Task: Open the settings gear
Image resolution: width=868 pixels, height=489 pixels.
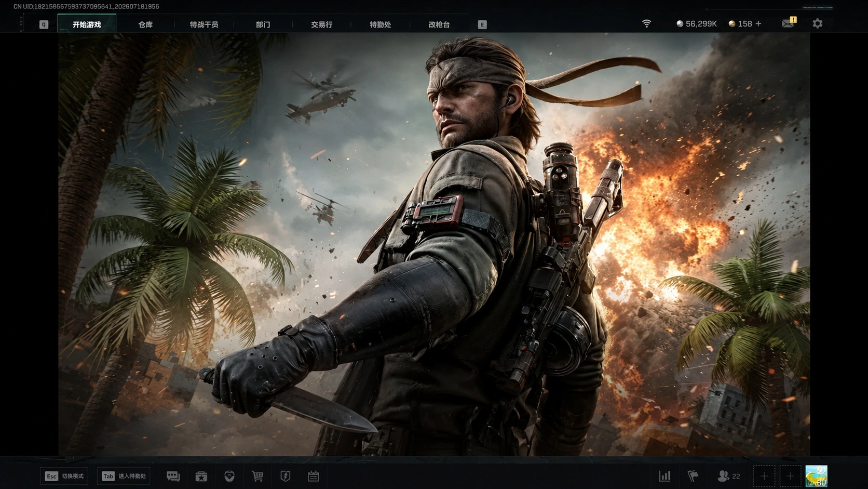Action: click(x=818, y=23)
